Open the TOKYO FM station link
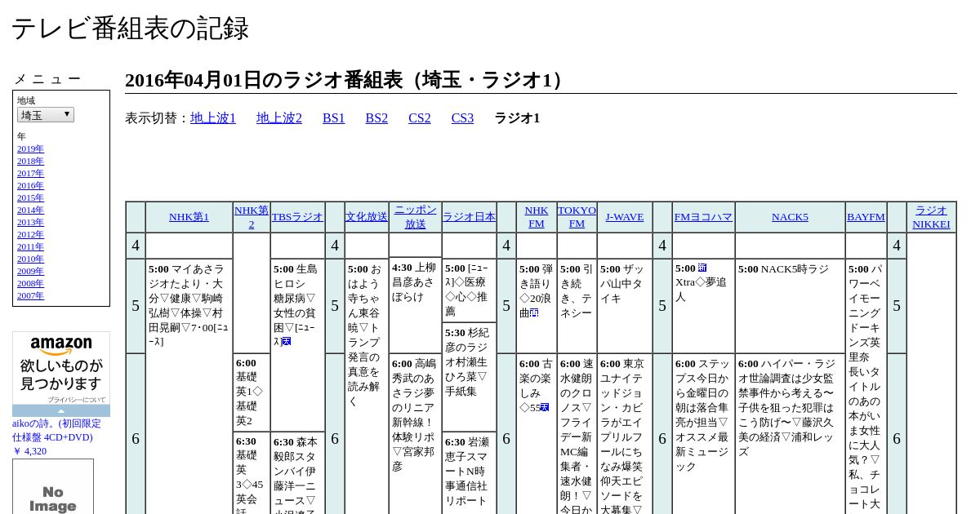 coord(577,217)
